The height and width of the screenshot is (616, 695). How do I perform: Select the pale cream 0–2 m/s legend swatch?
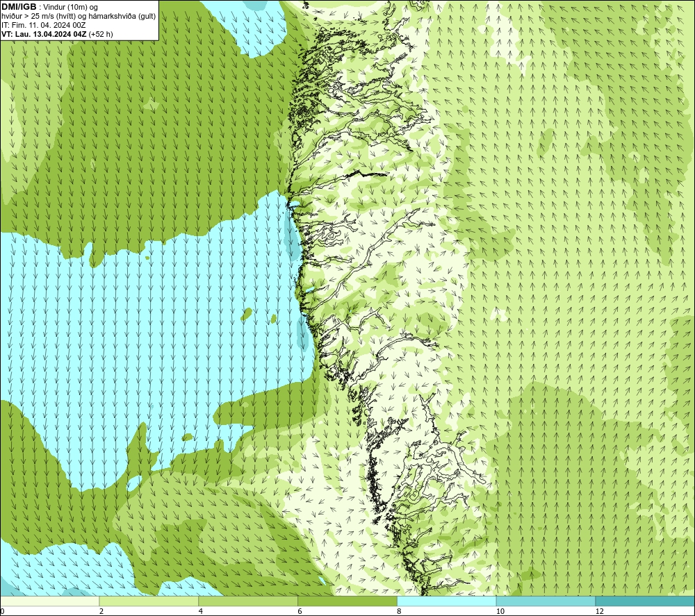tap(49, 601)
